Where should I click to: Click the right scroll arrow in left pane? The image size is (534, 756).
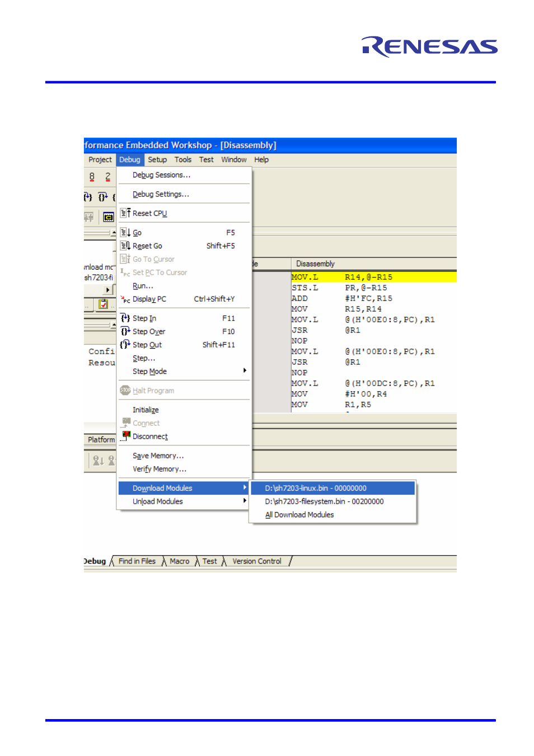pyautogui.click(x=108, y=290)
